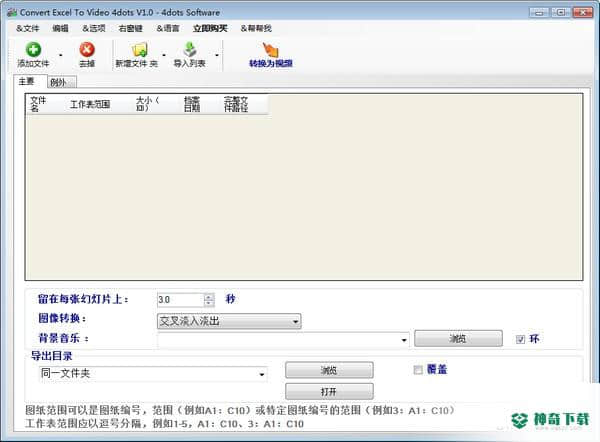The image size is (600, 442).
Task: Click Browse (浏览) button for background music
Action: (458, 339)
